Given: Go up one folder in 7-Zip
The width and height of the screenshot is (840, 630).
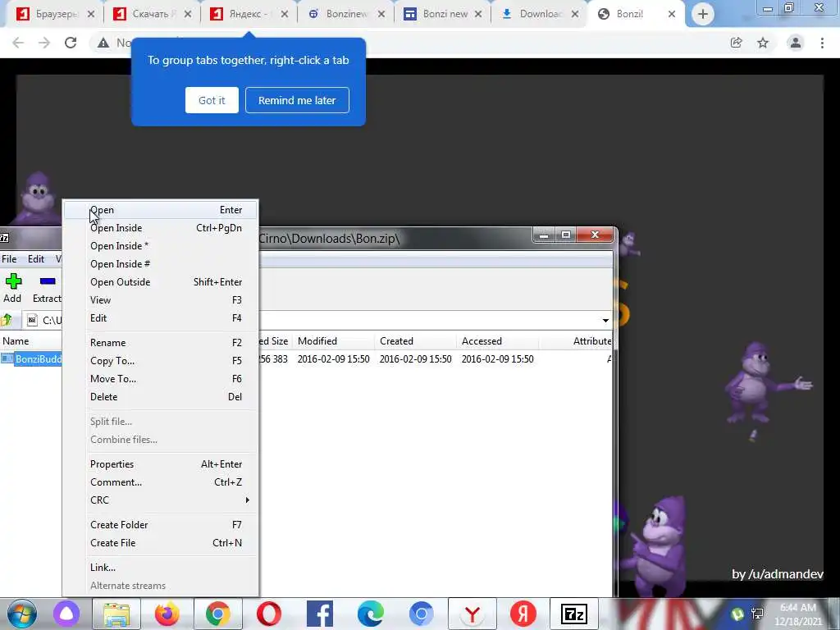Looking at the screenshot, I should (x=7, y=321).
